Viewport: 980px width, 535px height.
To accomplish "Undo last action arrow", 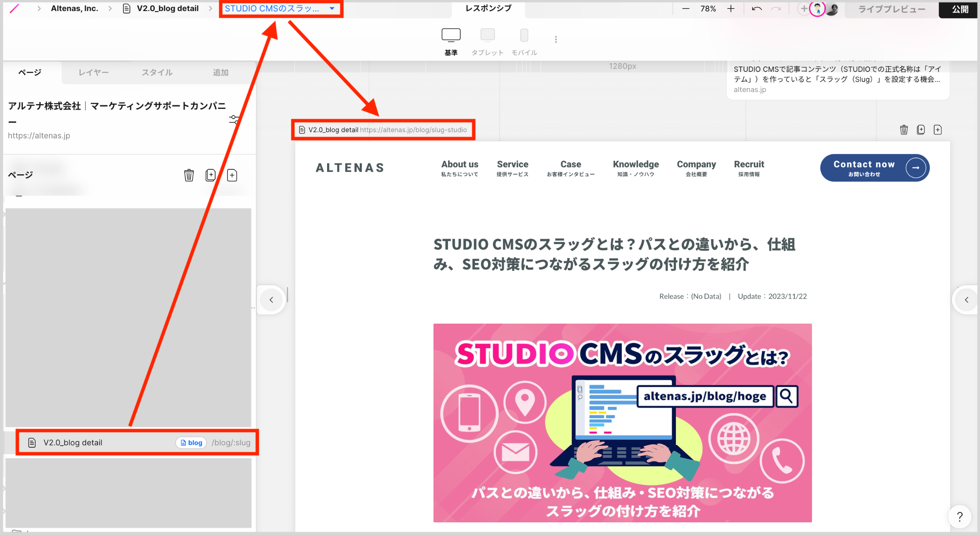I will [x=757, y=9].
